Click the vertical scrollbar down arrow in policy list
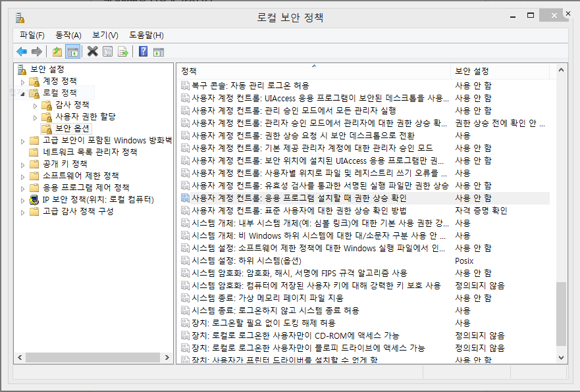Viewport: 580px width, 392px height. [x=562, y=357]
